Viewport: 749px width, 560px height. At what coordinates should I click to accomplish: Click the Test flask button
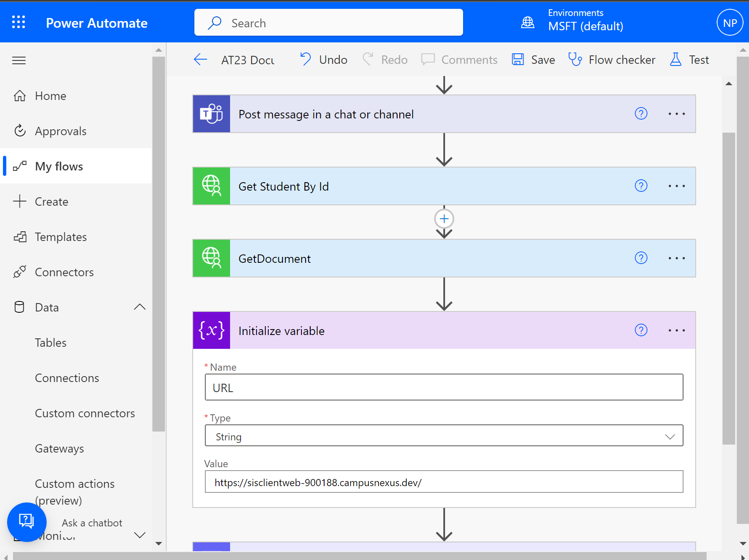(689, 60)
